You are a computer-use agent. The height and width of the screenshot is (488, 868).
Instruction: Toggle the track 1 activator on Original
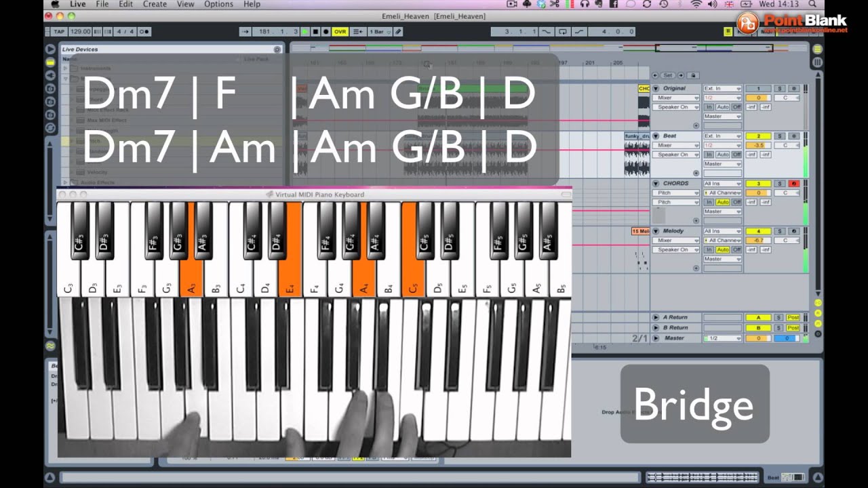tap(758, 88)
